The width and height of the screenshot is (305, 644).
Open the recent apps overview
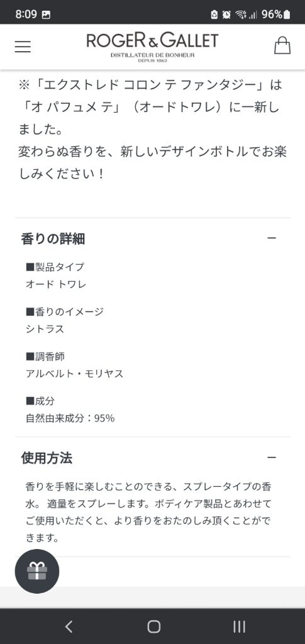pyautogui.click(x=239, y=626)
